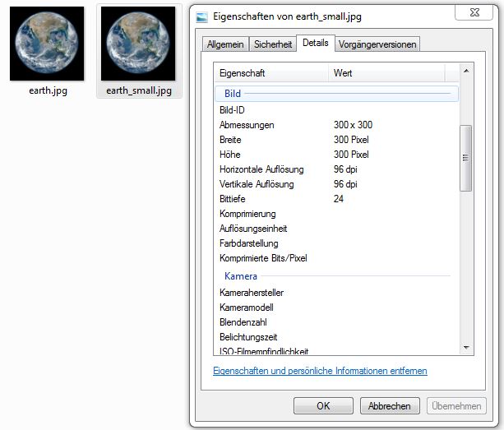Viewport: 504px width, 430px height.
Task: Select the Details tab
Action: 316,43
